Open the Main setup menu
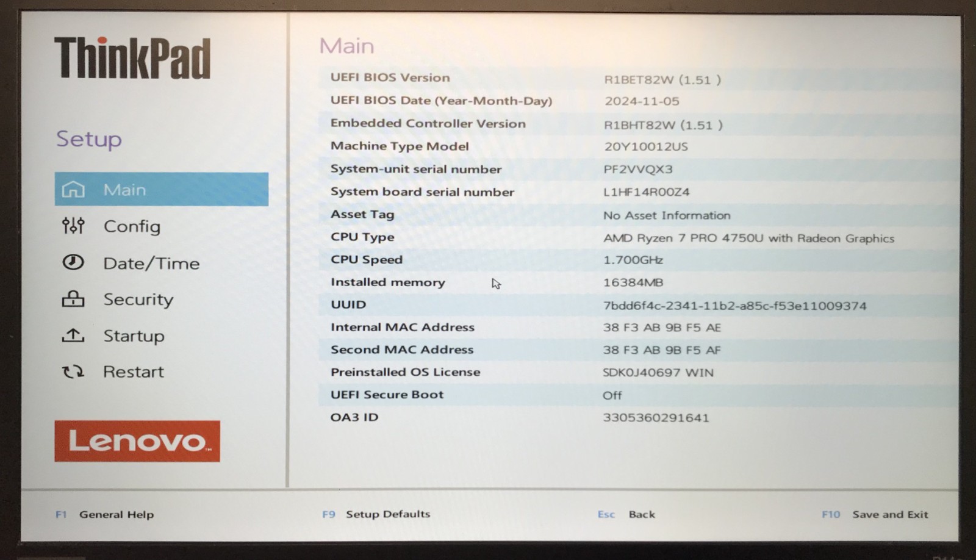Viewport: 976px width, 560px height. click(161, 190)
